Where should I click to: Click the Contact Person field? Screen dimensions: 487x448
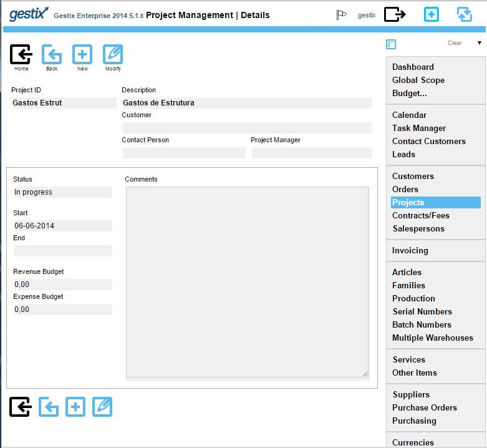pyautogui.click(x=184, y=153)
